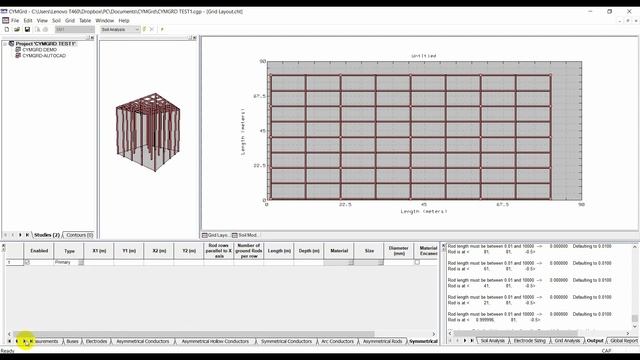Click the CYMGrd app icon in menu bar
The height and width of the screenshot is (360, 640).
point(5,20)
